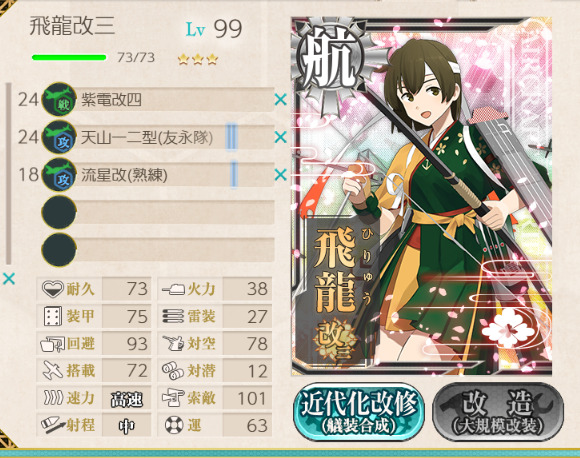The height and width of the screenshot is (458, 580).
Task: Click the 火力 firepower gun icon
Action: pyautogui.click(x=173, y=289)
